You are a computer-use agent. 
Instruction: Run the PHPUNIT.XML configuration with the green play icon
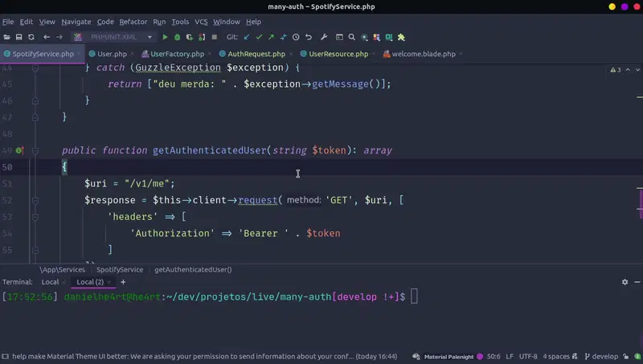point(166,37)
